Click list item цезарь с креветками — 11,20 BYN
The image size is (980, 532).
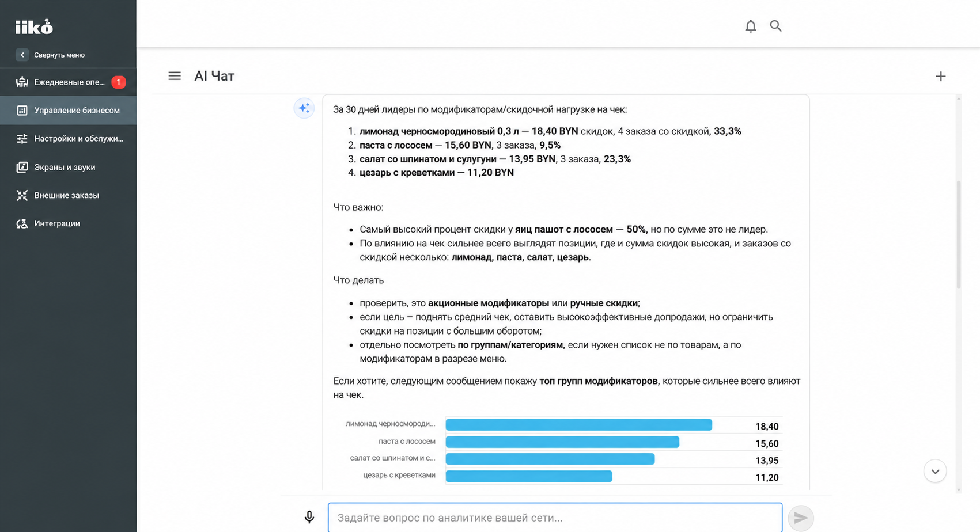[437, 172]
